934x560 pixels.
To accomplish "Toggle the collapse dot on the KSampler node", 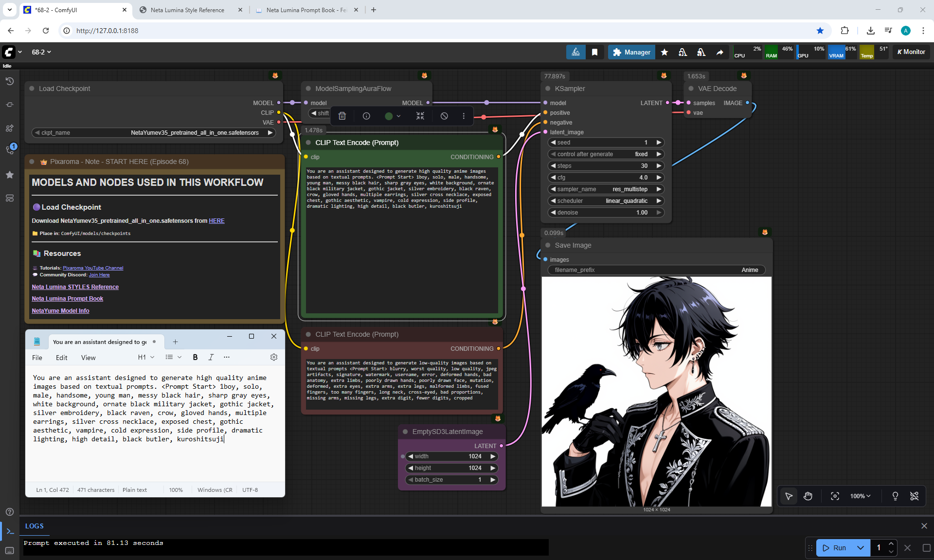I will click(x=548, y=89).
